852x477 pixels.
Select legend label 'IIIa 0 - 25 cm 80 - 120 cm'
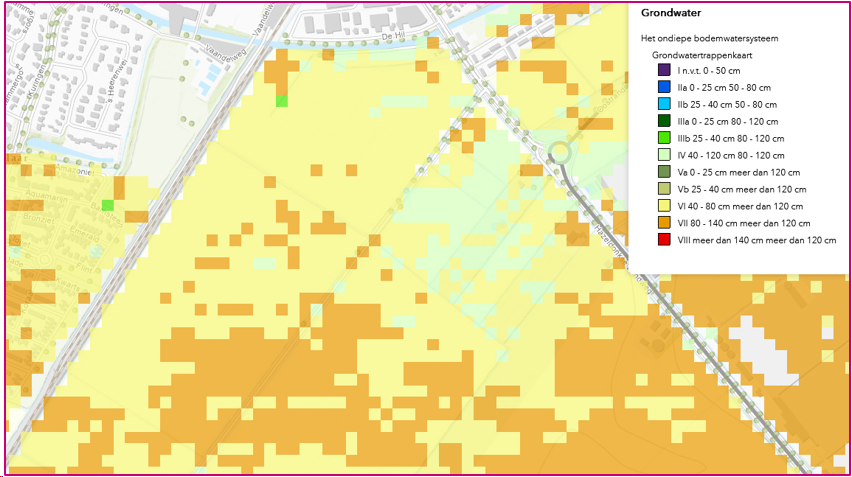[728, 122]
